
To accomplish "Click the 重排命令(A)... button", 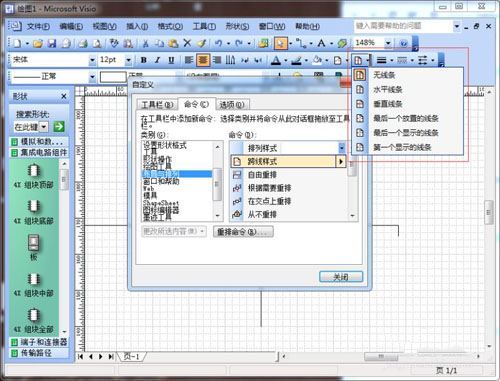I will pyautogui.click(x=243, y=232).
